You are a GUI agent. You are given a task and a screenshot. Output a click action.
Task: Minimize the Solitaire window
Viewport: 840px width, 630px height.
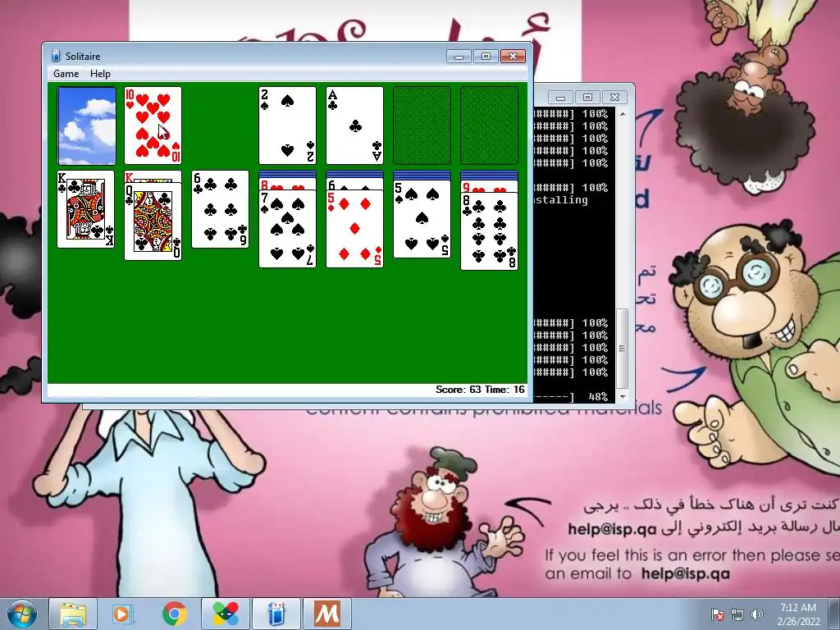(x=459, y=57)
